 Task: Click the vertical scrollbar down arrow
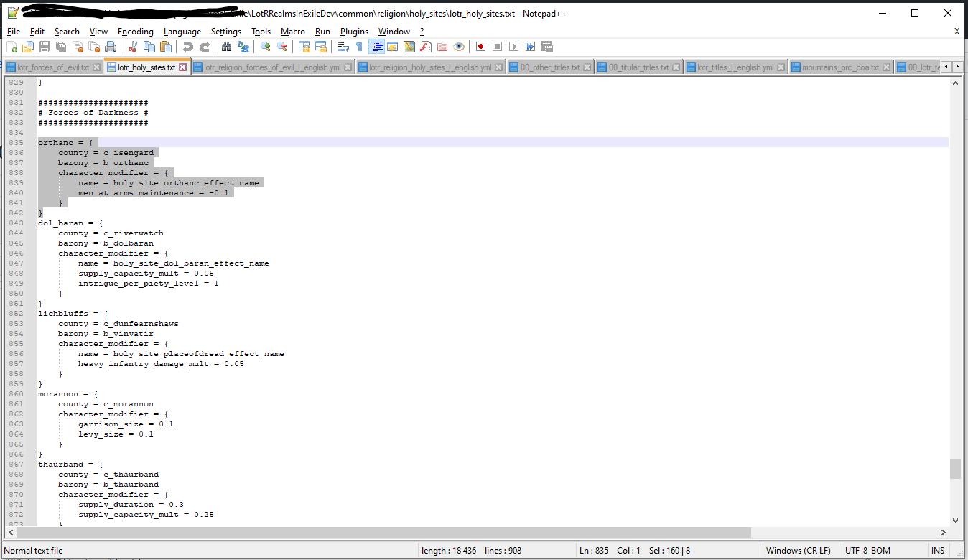[x=955, y=521]
